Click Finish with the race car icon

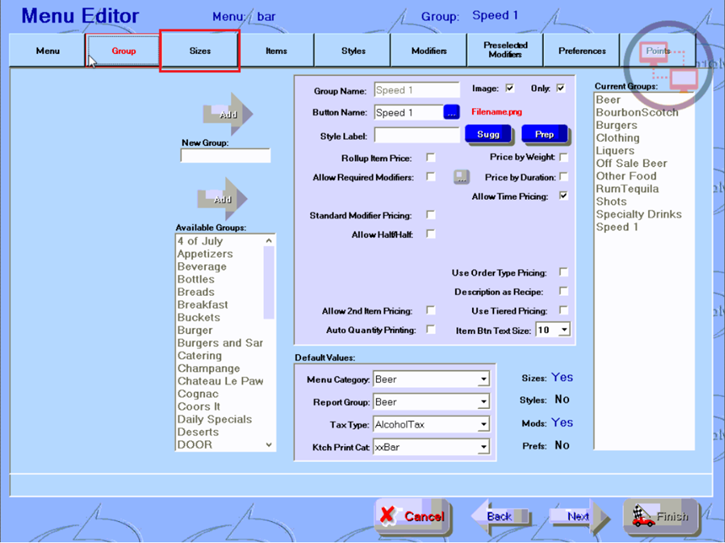661,516
